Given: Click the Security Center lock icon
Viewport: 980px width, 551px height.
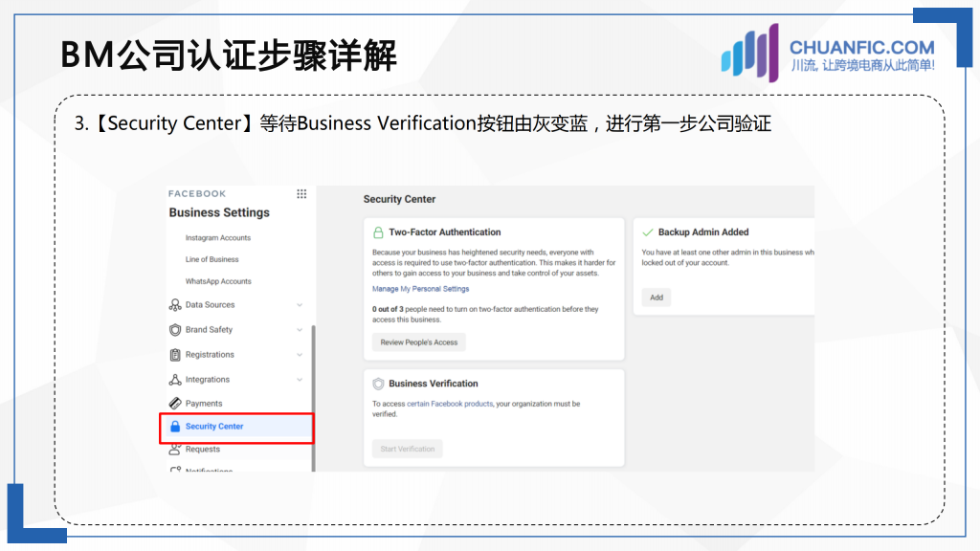Looking at the screenshot, I should click(x=175, y=426).
